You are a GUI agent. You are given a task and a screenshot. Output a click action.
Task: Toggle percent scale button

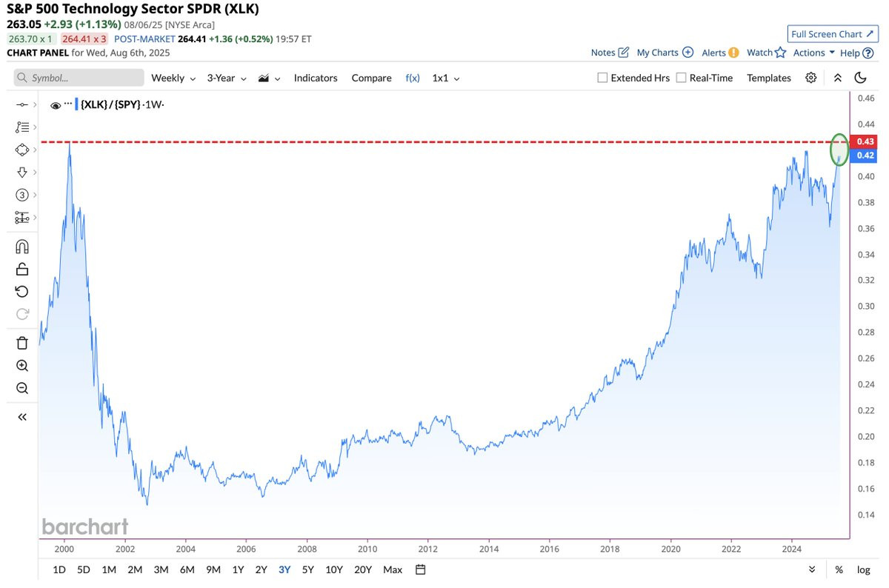(x=839, y=569)
